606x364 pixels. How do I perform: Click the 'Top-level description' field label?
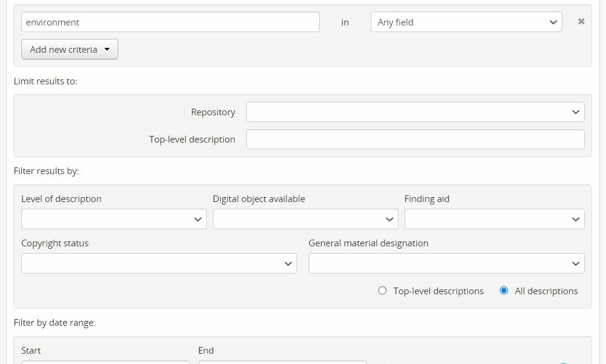pyautogui.click(x=192, y=140)
